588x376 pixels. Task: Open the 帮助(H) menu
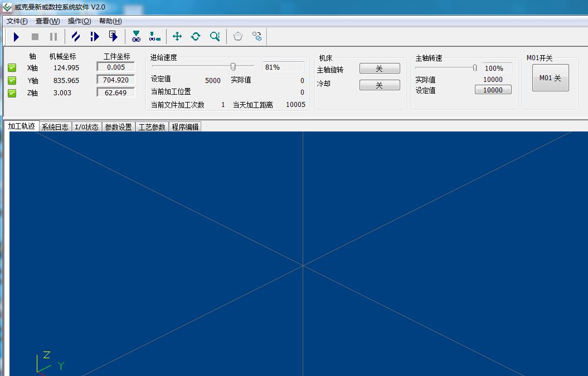[110, 21]
